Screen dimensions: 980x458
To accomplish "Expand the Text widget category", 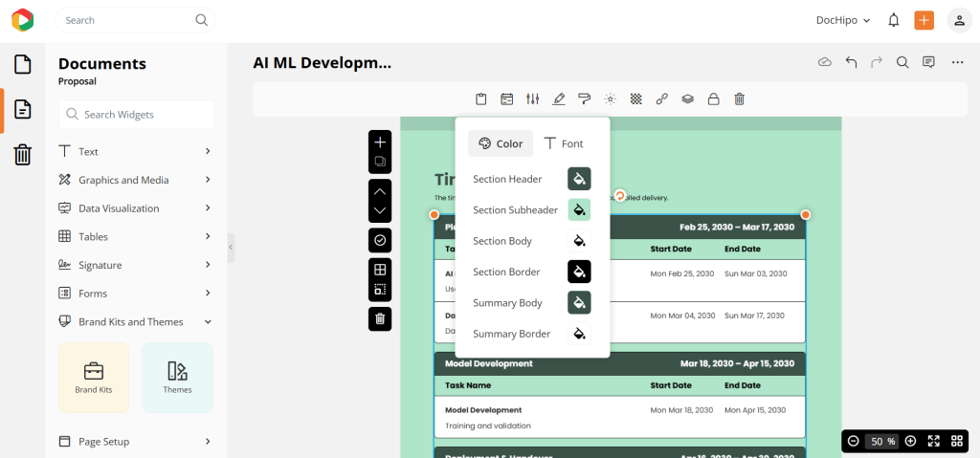I will tap(135, 151).
